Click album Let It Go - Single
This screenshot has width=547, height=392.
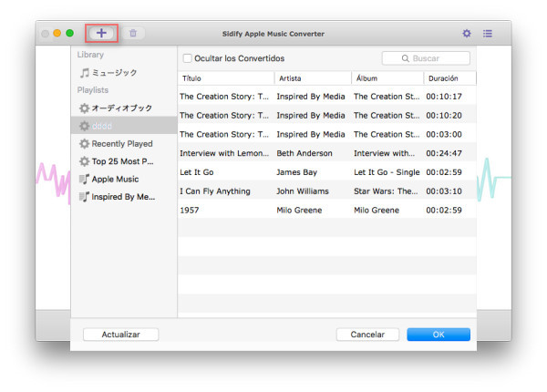[387, 172]
